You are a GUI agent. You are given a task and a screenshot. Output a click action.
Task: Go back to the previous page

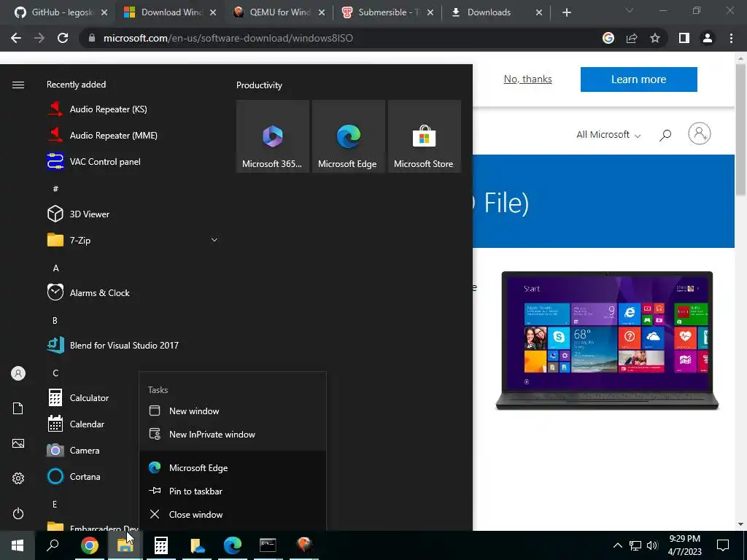16,38
